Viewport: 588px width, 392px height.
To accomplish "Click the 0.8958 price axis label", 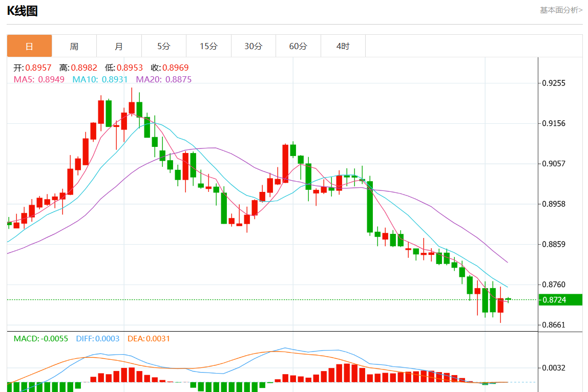I will [554, 204].
